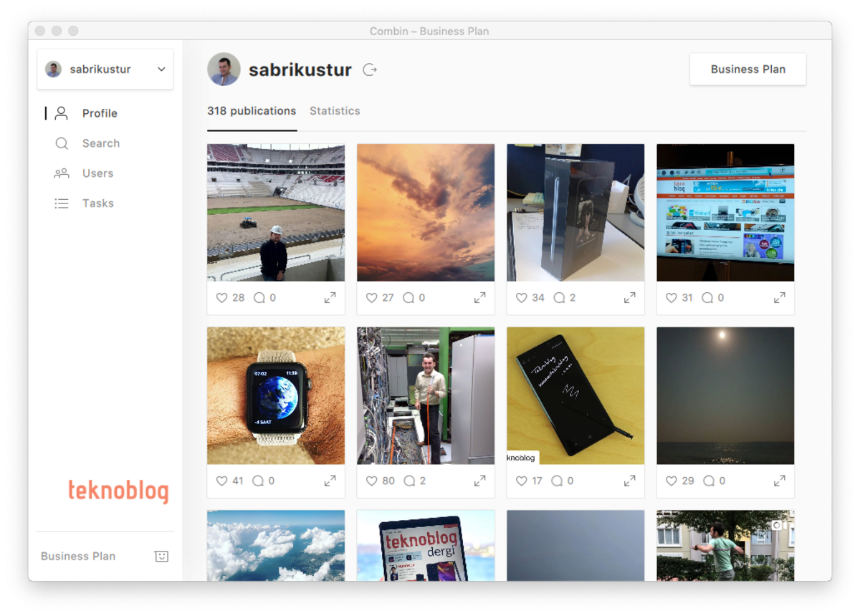Click the smiley feedback icon at sidebar bottom
Screen dimensions: 860x616
(161, 557)
